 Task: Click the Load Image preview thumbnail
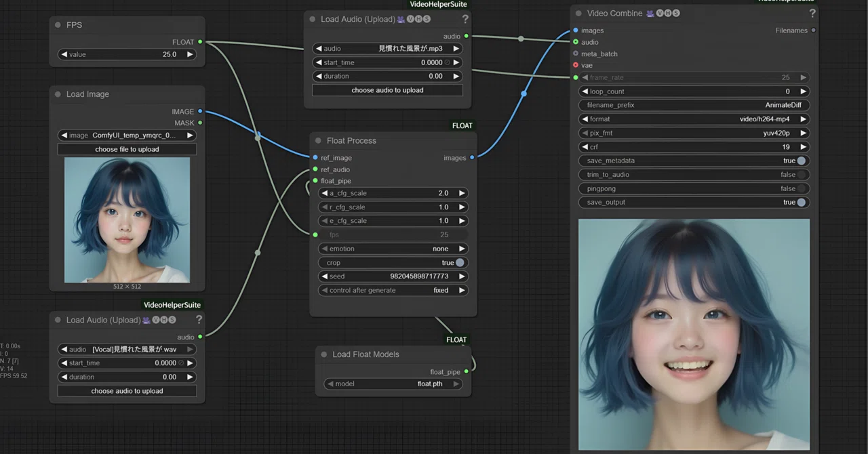127,220
